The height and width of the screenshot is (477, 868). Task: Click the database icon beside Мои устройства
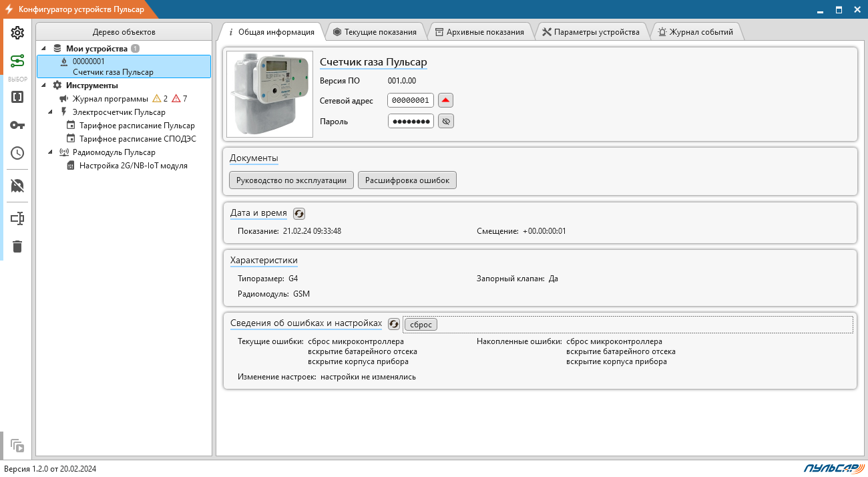(x=57, y=49)
